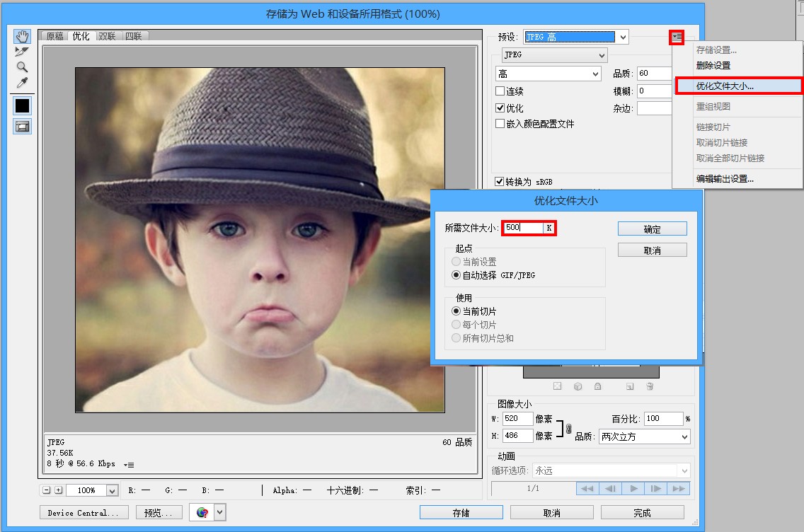Image resolution: width=804 pixels, height=532 pixels.
Task: Open the 100% zoom level dropdown
Action: point(112,490)
